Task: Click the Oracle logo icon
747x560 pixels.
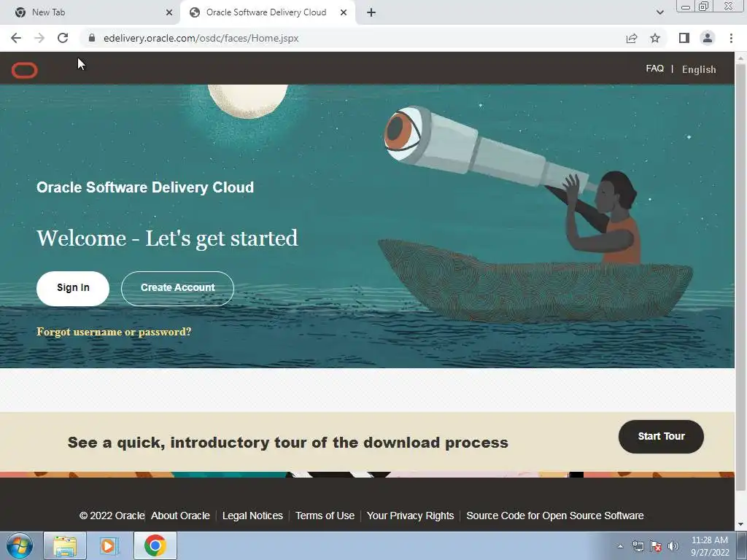Action: [24, 70]
